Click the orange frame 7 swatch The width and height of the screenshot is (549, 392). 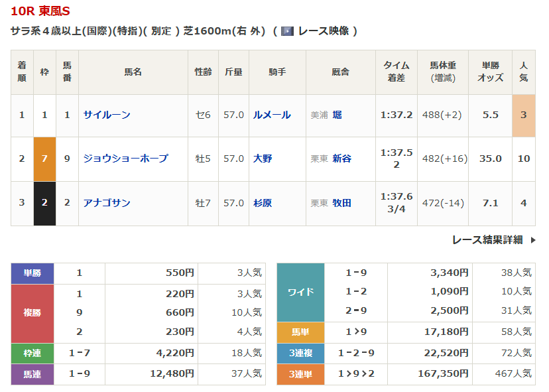tap(44, 159)
